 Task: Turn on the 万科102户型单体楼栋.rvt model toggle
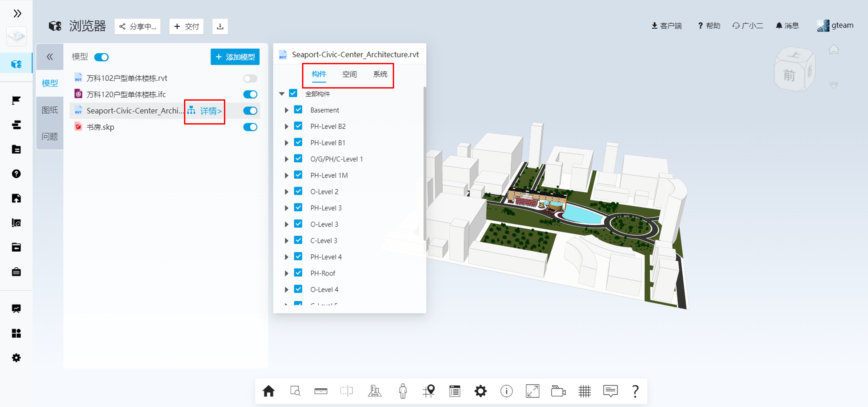[250, 79]
